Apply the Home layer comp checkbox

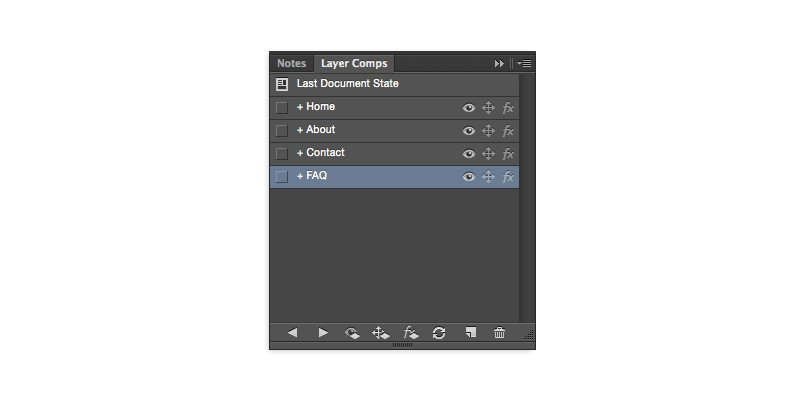click(282, 107)
